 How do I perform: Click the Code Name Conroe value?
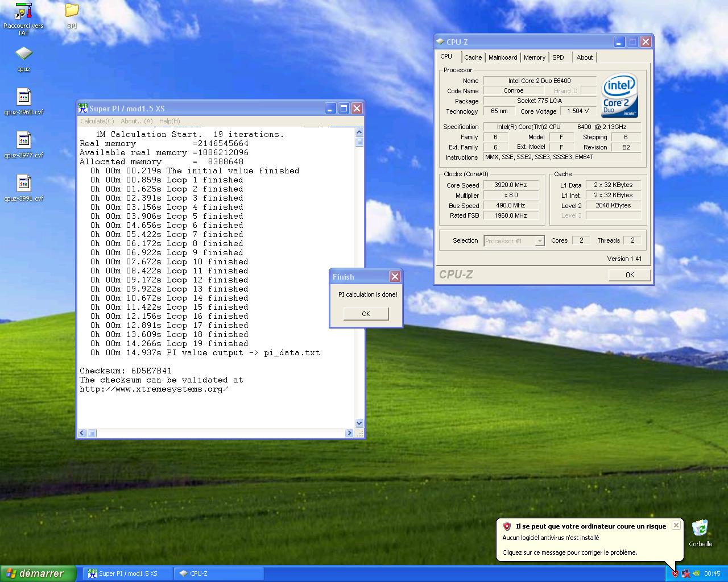tap(514, 90)
